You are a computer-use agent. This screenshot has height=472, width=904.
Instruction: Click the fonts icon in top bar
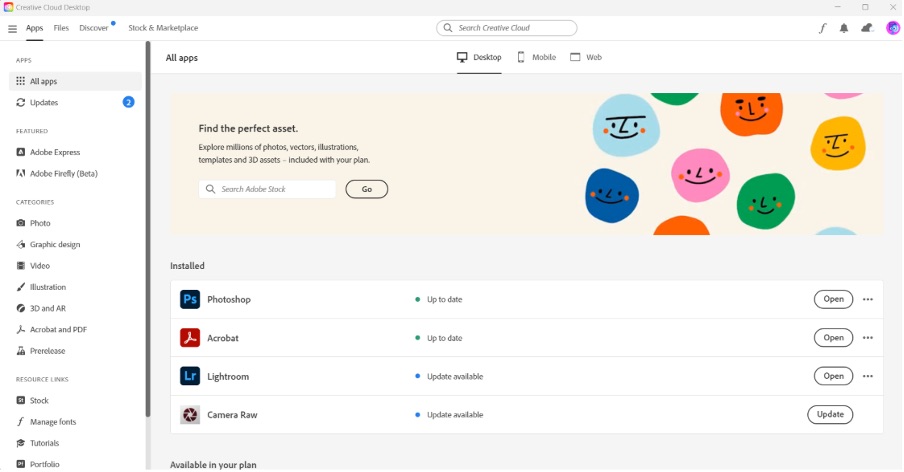(822, 28)
